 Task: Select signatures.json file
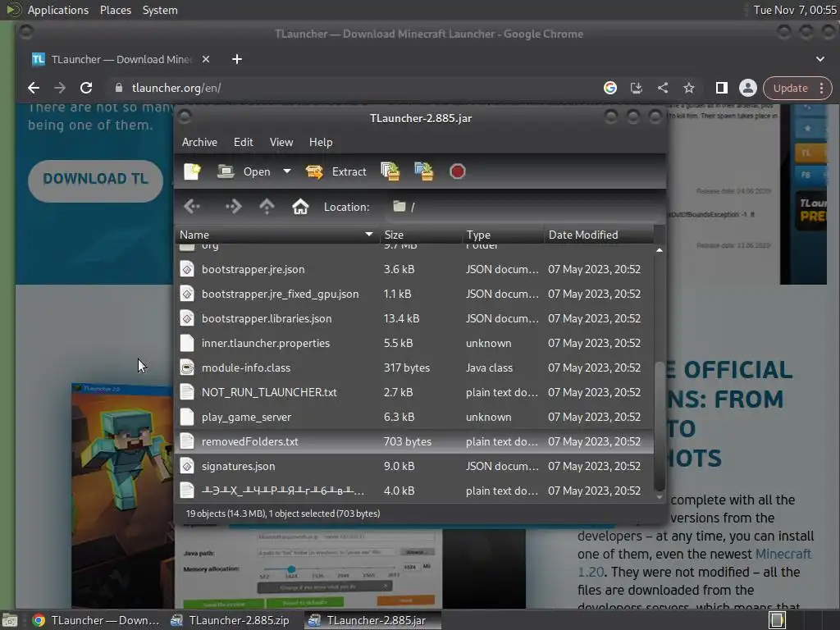pyautogui.click(x=414, y=466)
